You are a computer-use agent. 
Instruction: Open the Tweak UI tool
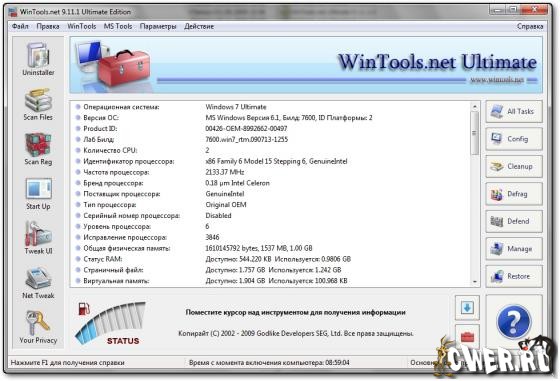[38, 238]
